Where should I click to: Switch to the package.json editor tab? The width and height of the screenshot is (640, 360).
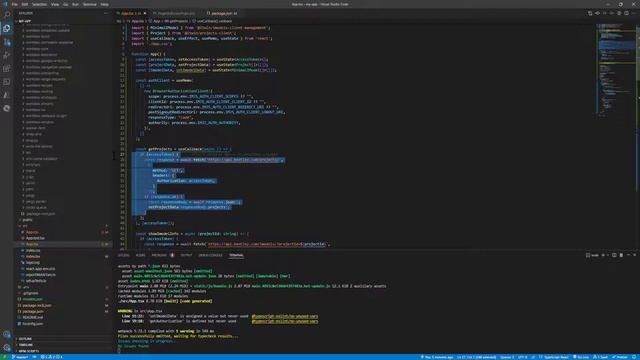coord(222,13)
